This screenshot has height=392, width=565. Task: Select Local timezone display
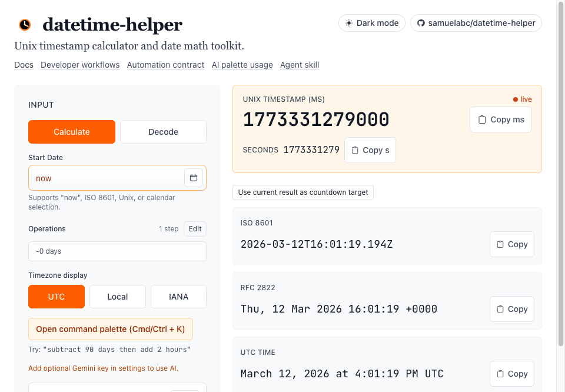pos(117,297)
